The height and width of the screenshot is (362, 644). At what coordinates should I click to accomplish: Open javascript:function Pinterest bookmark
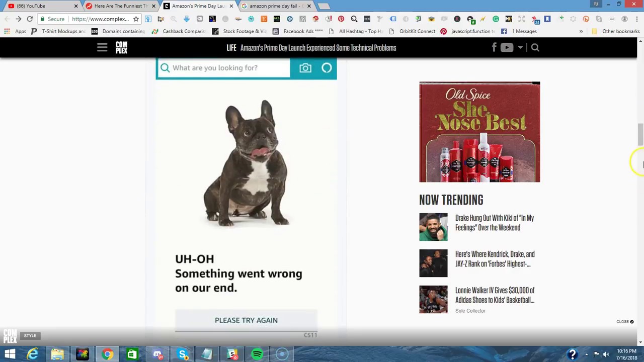point(468,31)
